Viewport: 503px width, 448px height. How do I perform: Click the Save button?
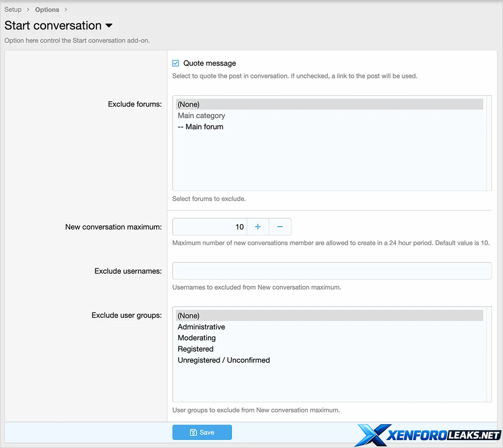click(202, 432)
